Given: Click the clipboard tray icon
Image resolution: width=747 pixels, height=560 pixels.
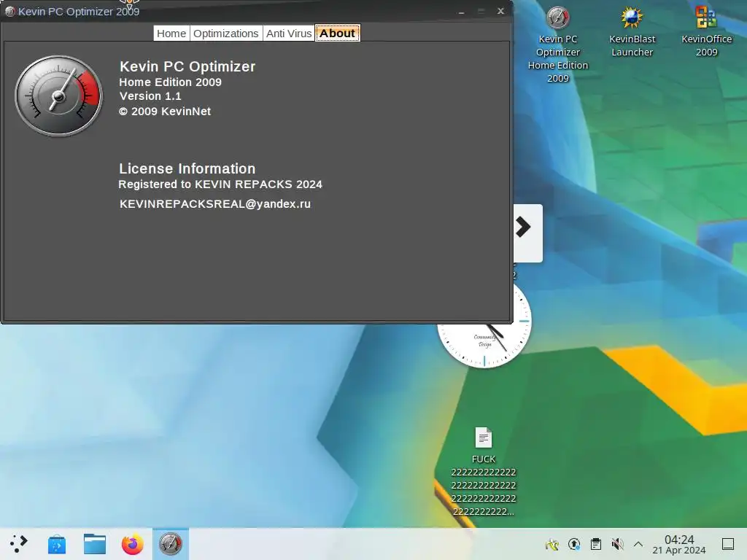Looking at the screenshot, I should coord(595,544).
